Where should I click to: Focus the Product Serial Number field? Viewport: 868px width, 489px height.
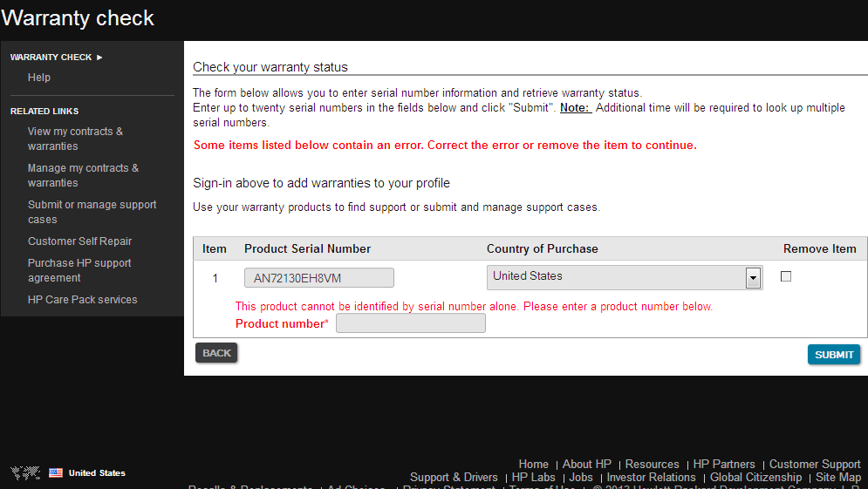(x=318, y=278)
